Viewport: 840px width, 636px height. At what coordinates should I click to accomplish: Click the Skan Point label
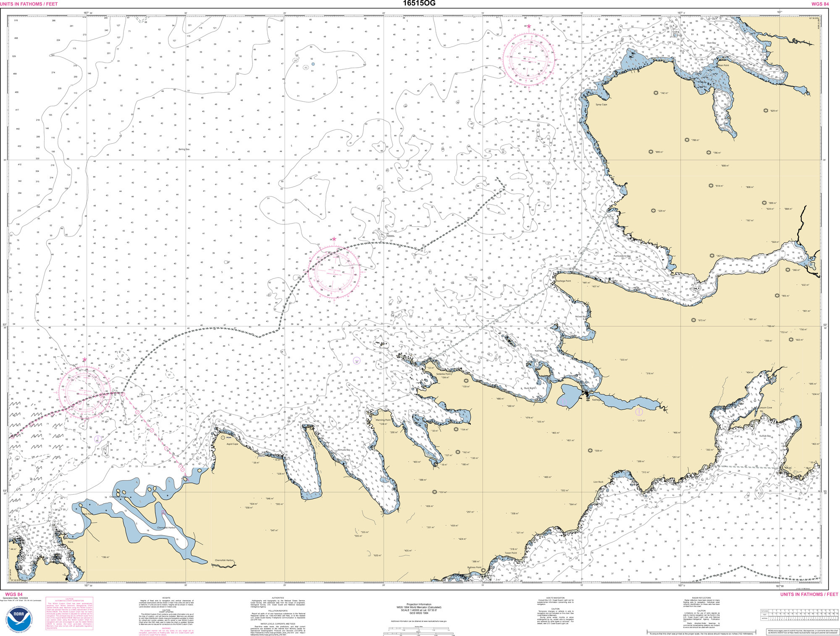[723, 65]
